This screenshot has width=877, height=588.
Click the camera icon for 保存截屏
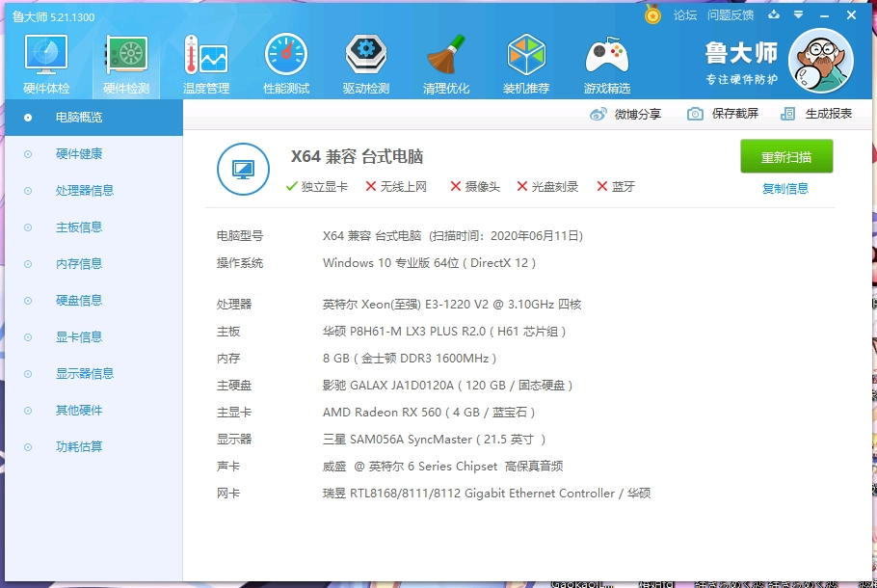[x=695, y=114]
